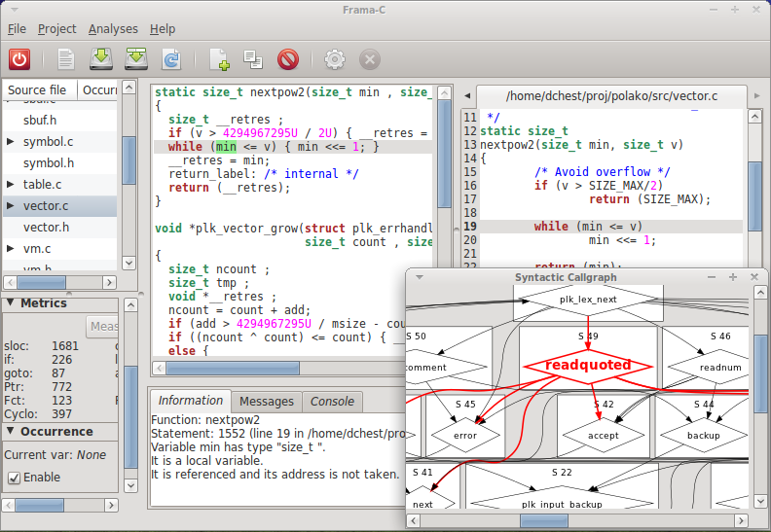The height and width of the screenshot is (532, 771).
Task: Click the sloc value 1681
Action: click(x=65, y=346)
